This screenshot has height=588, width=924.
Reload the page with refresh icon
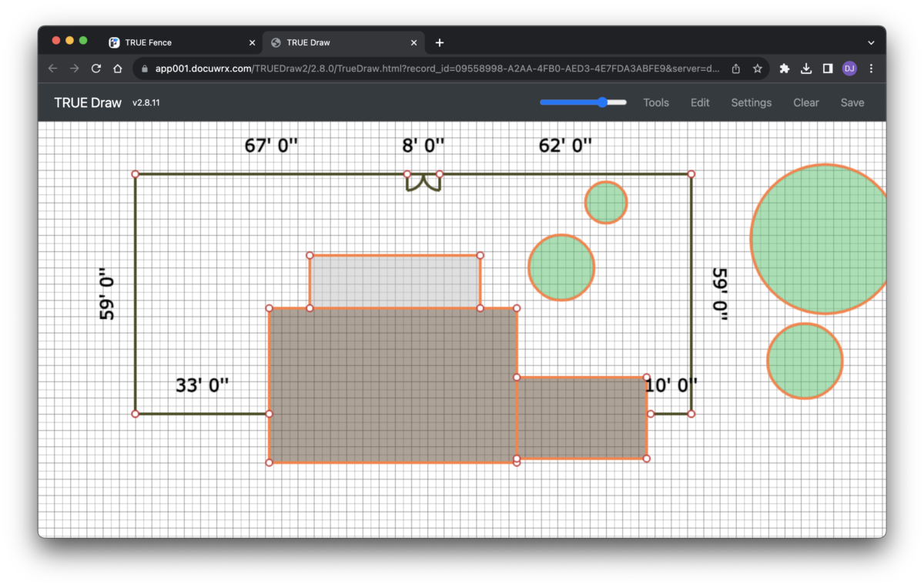point(96,69)
